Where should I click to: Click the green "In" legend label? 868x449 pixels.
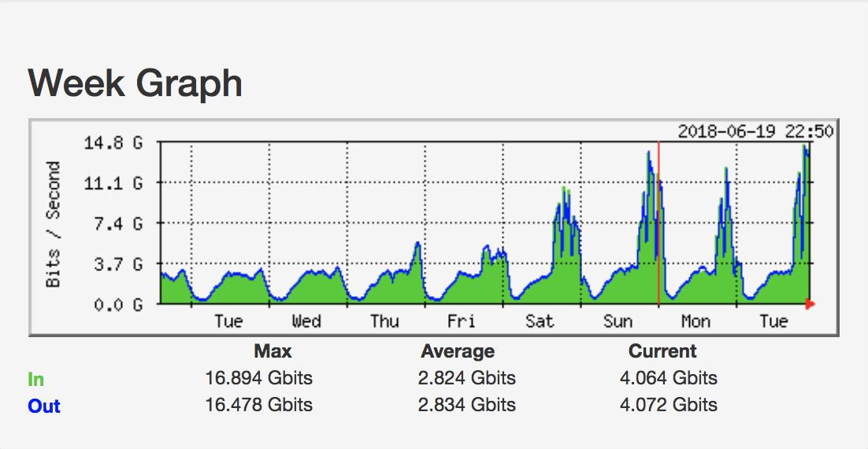click(x=36, y=380)
